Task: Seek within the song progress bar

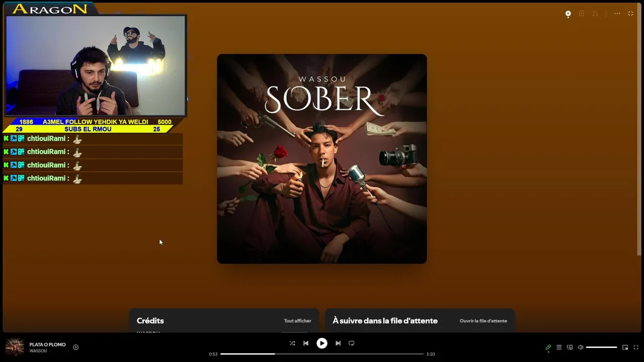Action: tap(322, 354)
